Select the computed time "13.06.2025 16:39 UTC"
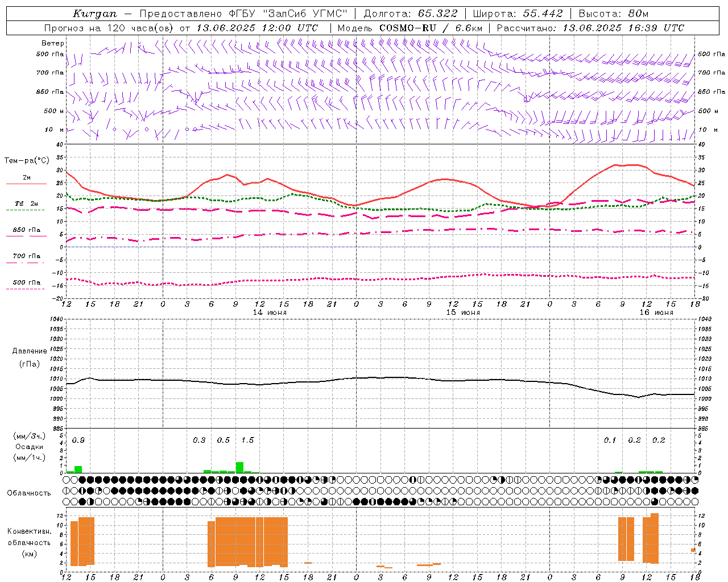Screen dimensions: 728x582 [623, 28]
